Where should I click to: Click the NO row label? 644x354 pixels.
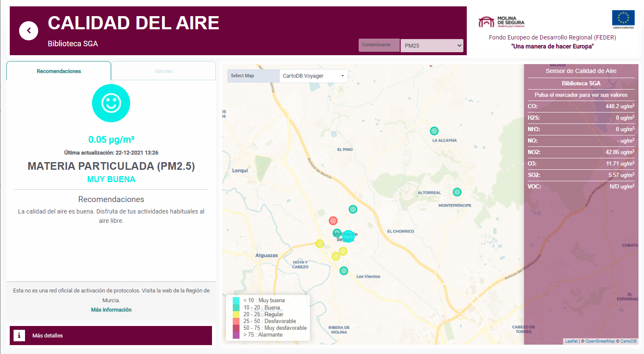click(x=532, y=140)
